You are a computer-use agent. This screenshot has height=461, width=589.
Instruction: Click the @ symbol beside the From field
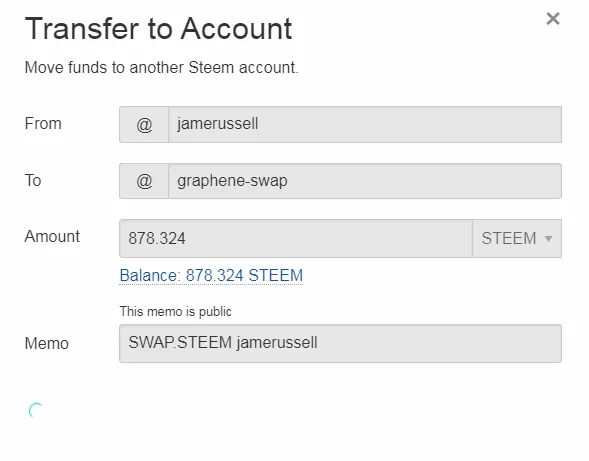click(x=144, y=124)
